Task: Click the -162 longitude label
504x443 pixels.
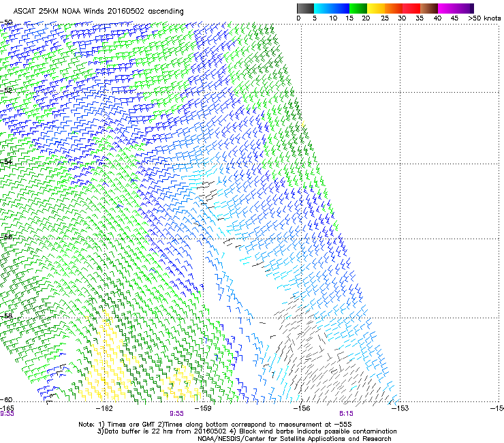Action: (104, 408)
